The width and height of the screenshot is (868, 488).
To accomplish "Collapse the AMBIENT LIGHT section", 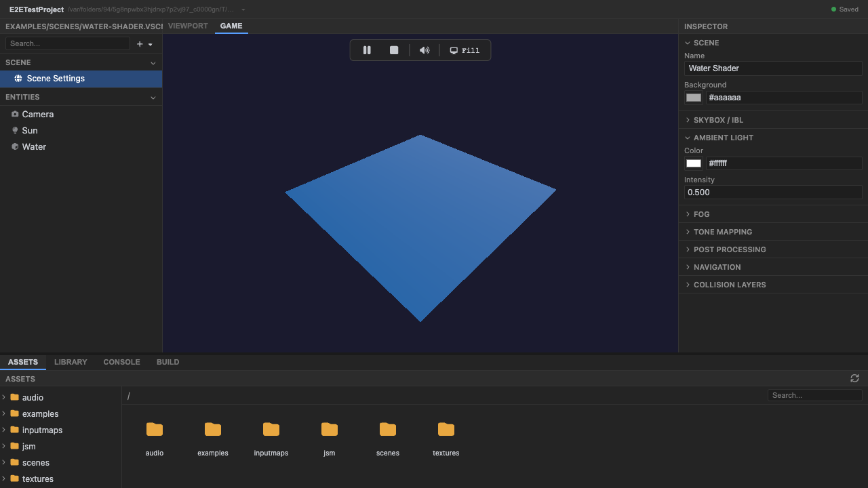I will 688,138.
